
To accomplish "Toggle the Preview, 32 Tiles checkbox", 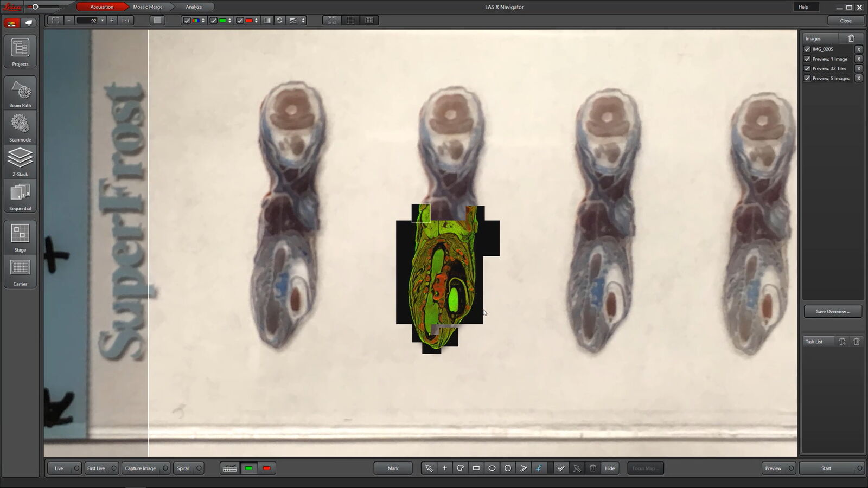I will (807, 68).
